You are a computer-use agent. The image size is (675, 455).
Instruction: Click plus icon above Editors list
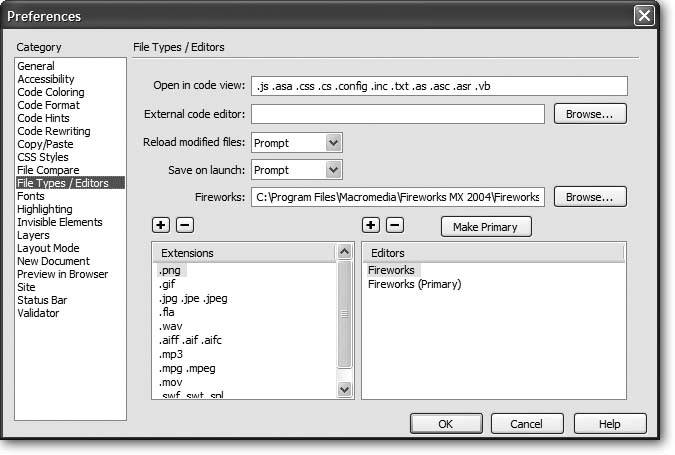click(x=369, y=226)
